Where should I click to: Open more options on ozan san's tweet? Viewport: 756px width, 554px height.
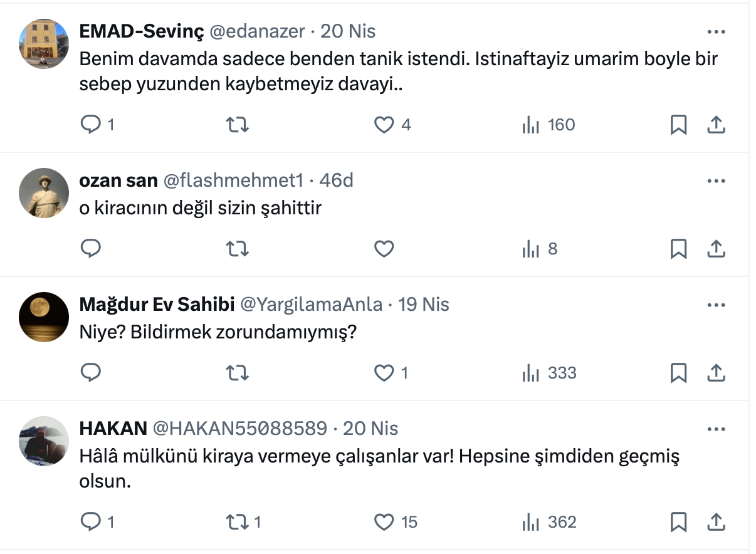pos(716,181)
